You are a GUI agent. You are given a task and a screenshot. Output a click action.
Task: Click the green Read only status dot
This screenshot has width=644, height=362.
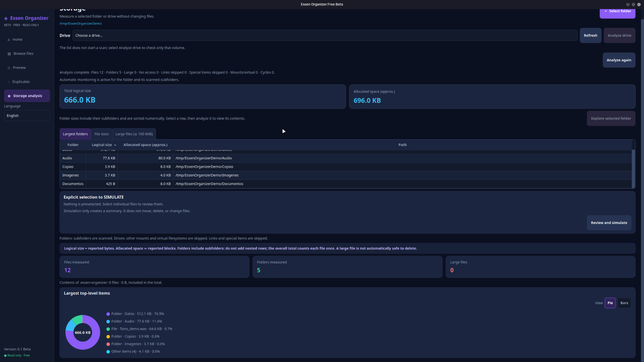[x=5, y=356]
